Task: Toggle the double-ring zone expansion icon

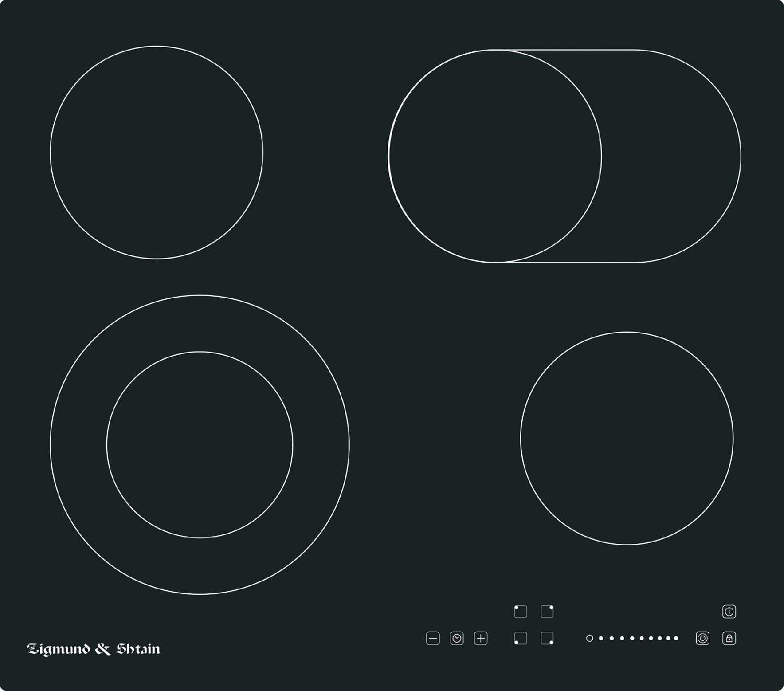Action: pos(702,638)
